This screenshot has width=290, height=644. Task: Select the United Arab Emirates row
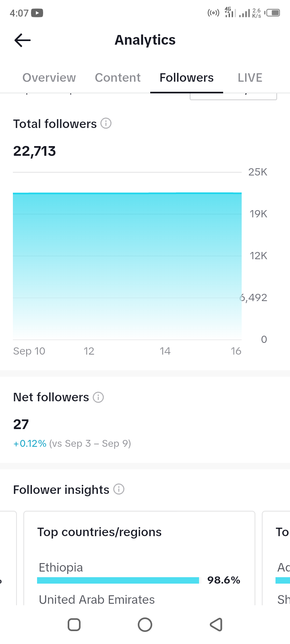(x=97, y=600)
